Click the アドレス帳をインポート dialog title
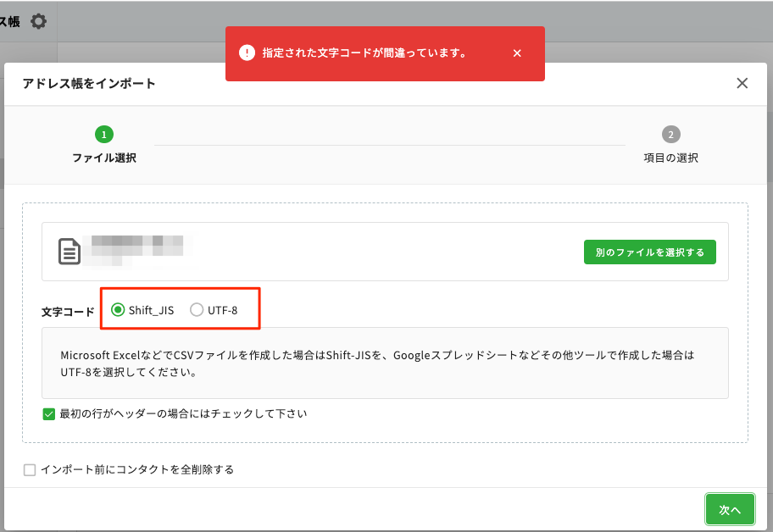This screenshot has height=532, width=773. 89,83
